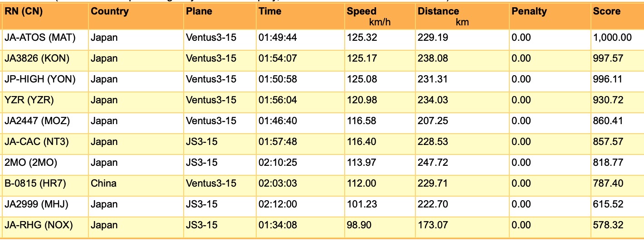Select the Time column header

coord(270,11)
